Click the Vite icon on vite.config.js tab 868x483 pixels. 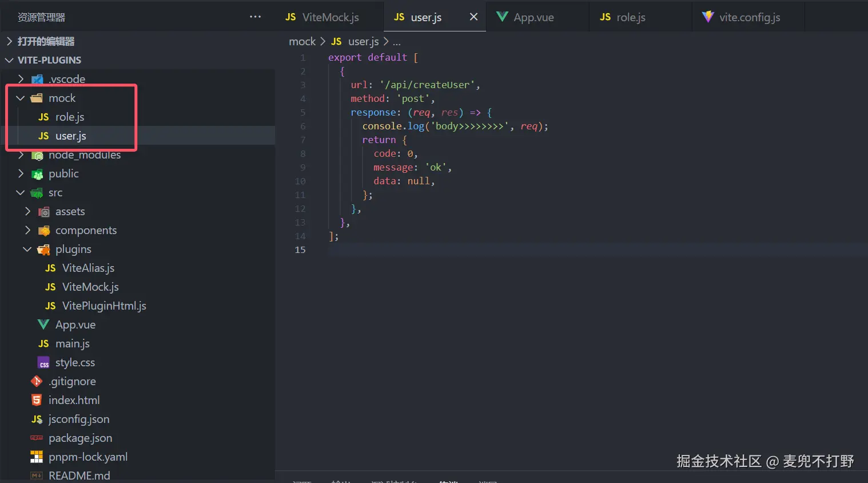[708, 17]
